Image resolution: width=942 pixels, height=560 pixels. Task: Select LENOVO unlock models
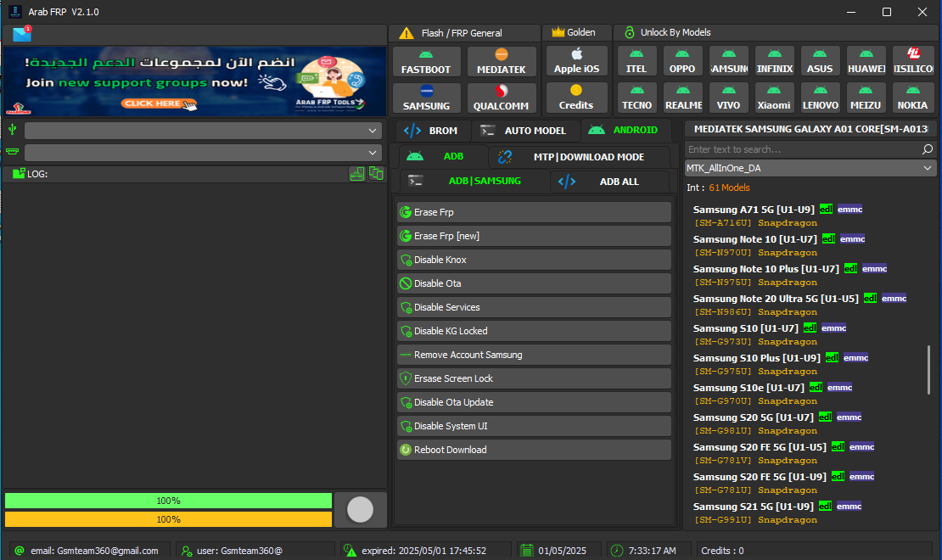point(820,98)
